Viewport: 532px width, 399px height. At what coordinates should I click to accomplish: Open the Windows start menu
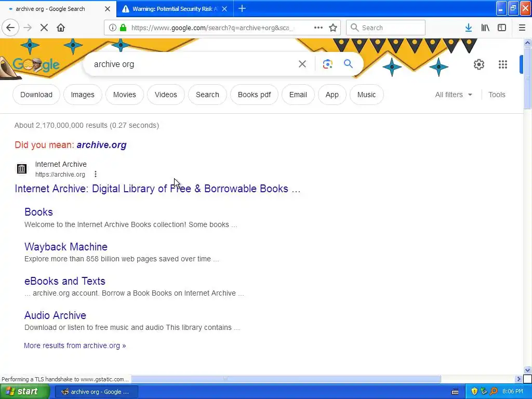[25, 392]
